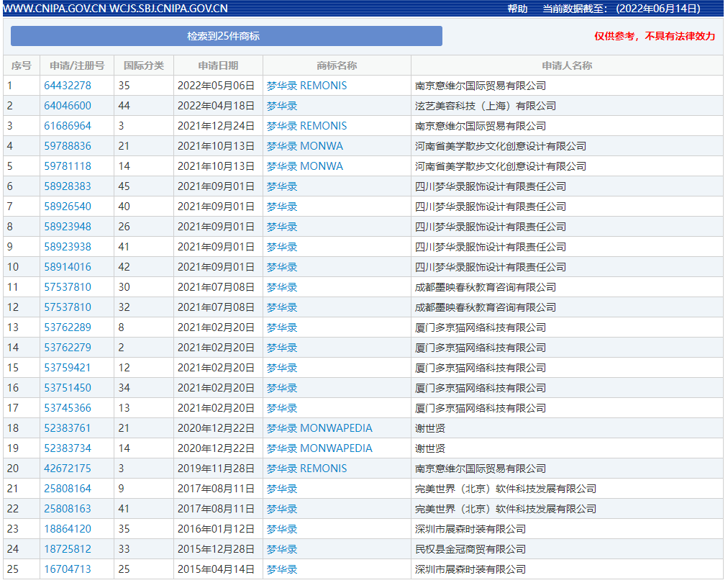Open registration number 58923938
This screenshot has height=588, width=728.
click(x=68, y=247)
